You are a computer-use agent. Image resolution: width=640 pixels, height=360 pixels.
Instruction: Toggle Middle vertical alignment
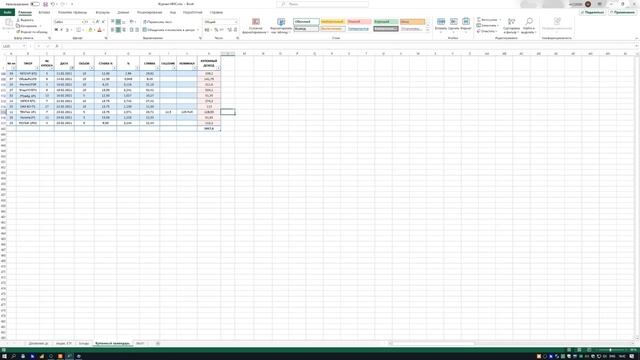pyautogui.click(x=118, y=22)
